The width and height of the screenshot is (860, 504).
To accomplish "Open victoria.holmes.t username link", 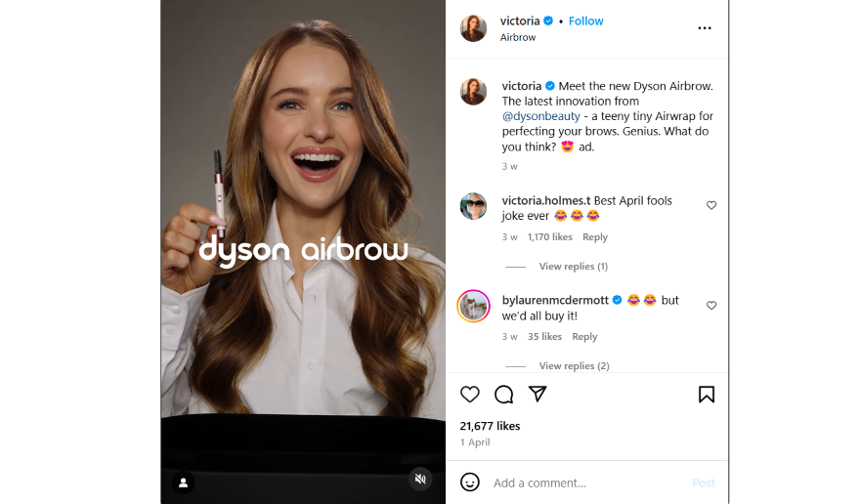I will tap(546, 201).
